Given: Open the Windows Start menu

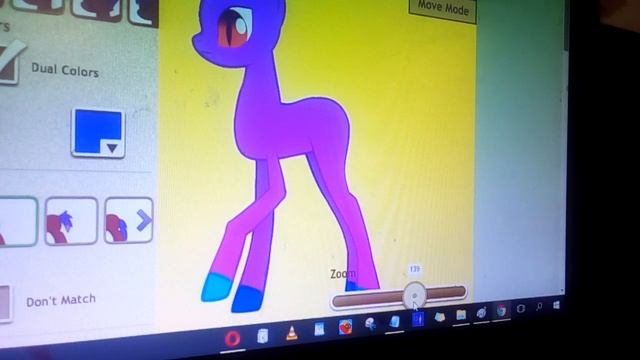Looking at the screenshot, I should 556,305.
